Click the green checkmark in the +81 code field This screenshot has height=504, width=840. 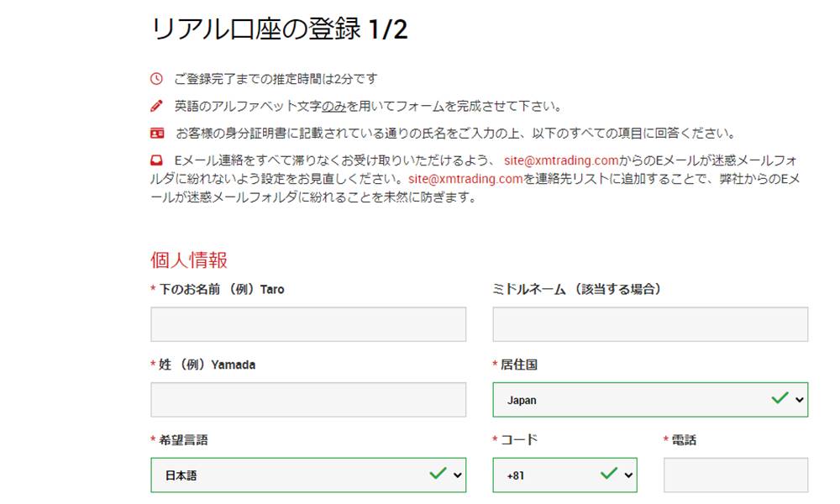(x=606, y=475)
